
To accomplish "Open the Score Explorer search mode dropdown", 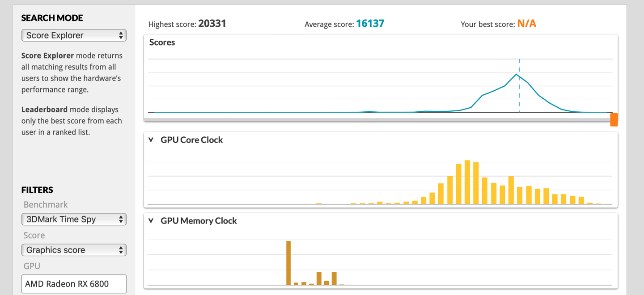I will click(74, 35).
